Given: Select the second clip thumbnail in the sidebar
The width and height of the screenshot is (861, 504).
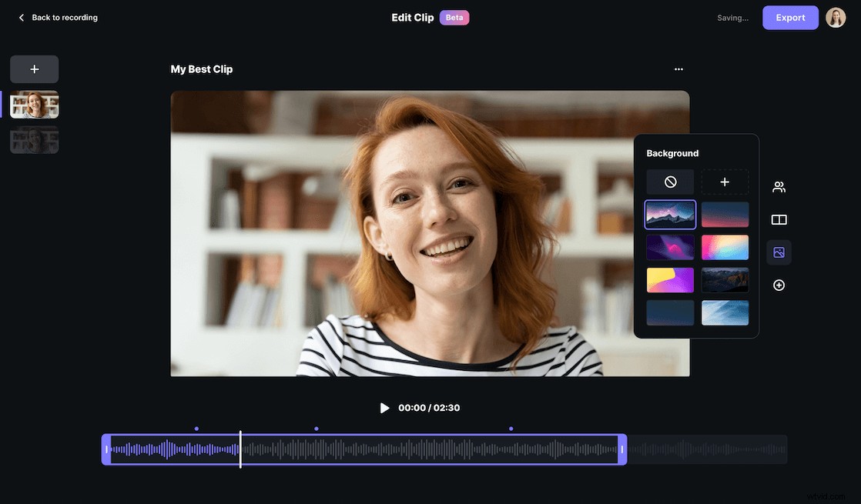Looking at the screenshot, I should (35, 140).
